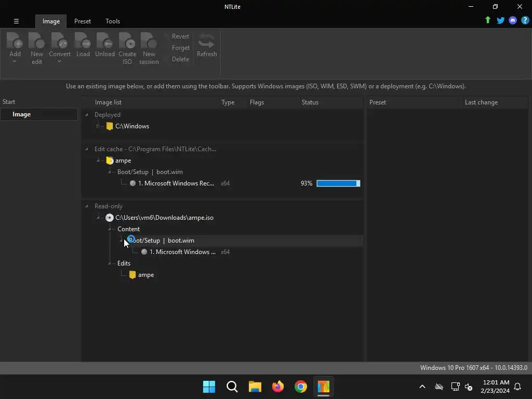Image resolution: width=532 pixels, height=399 pixels.
Task: Click the Refresh toolbar icon
Action: pyautogui.click(x=207, y=41)
